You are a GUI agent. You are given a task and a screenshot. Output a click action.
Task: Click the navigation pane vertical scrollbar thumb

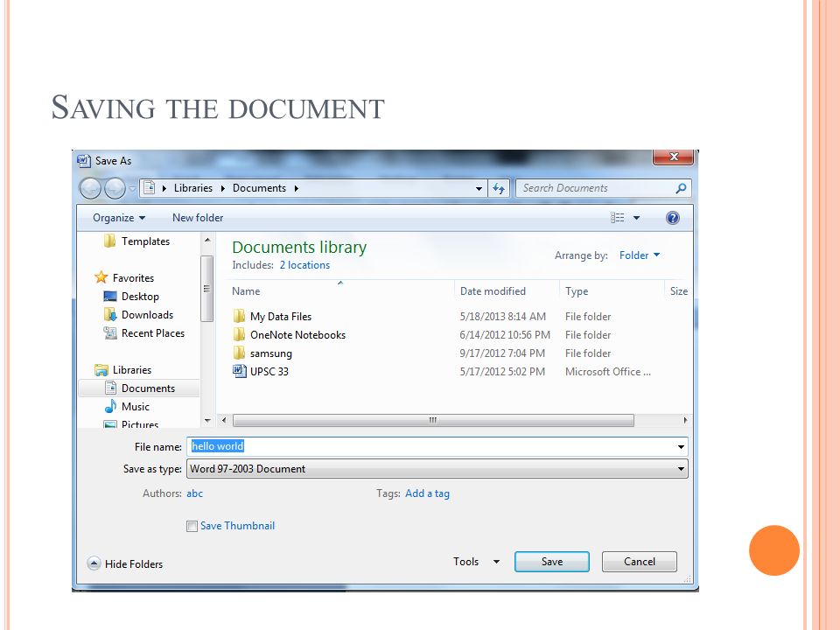tap(207, 289)
